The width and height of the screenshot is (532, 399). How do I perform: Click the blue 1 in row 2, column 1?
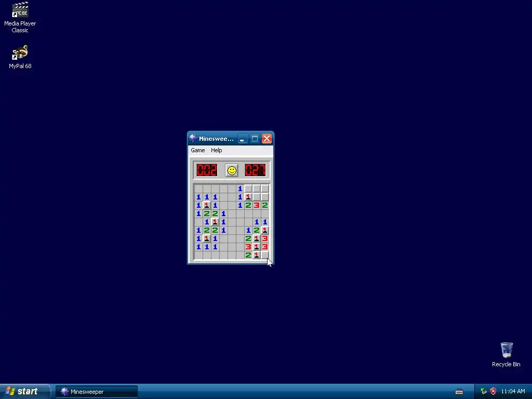[x=198, y=197]
